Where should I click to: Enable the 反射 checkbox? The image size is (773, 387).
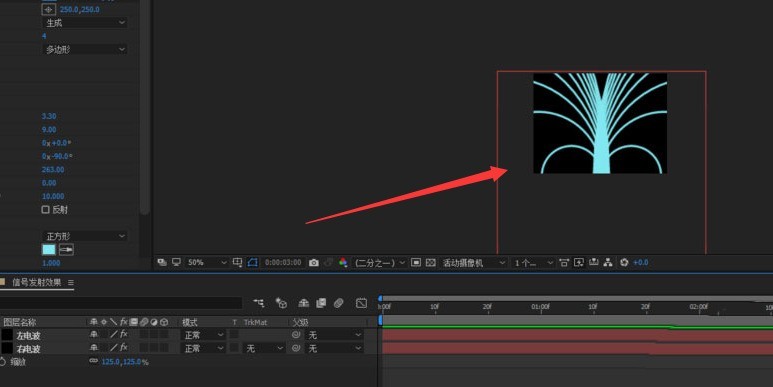click(x=45, y=210)
